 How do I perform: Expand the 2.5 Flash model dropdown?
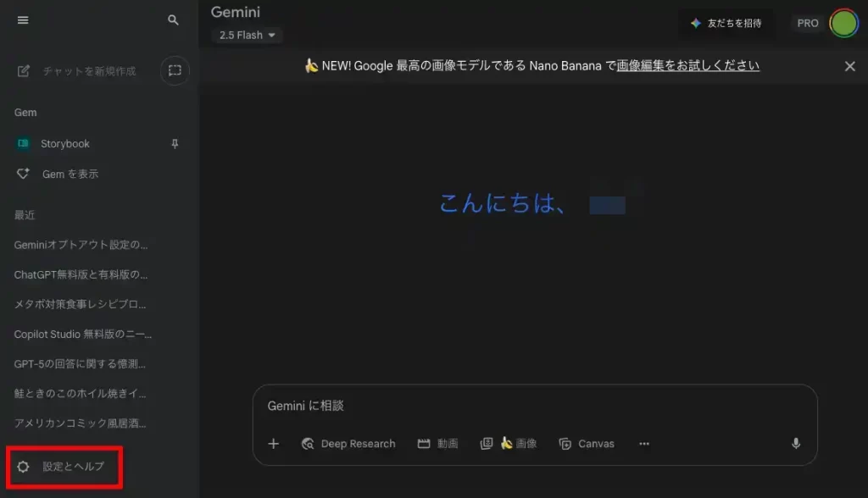tap(248, 36)
